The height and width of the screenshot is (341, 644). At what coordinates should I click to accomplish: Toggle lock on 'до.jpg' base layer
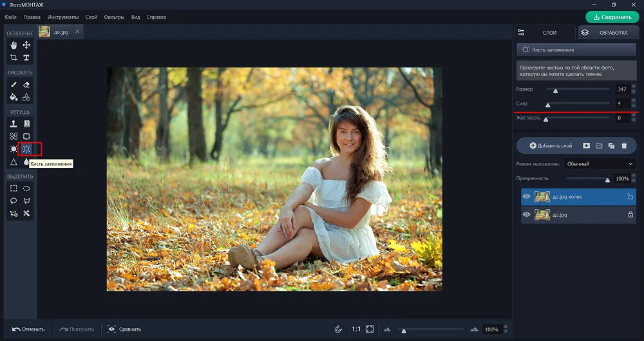[x=630, y=215]
